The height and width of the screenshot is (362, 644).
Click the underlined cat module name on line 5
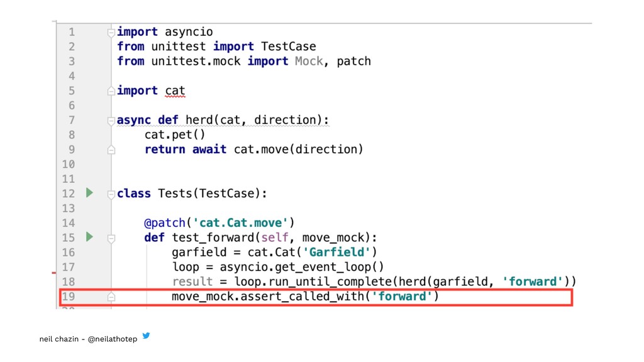(175, 90)
